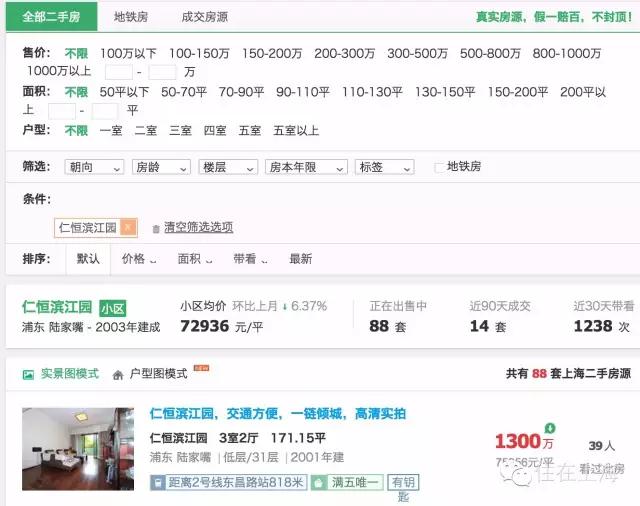Click the 满五唯一 tag
Viewport: 640px width, 506px height.
click(347, 482)
